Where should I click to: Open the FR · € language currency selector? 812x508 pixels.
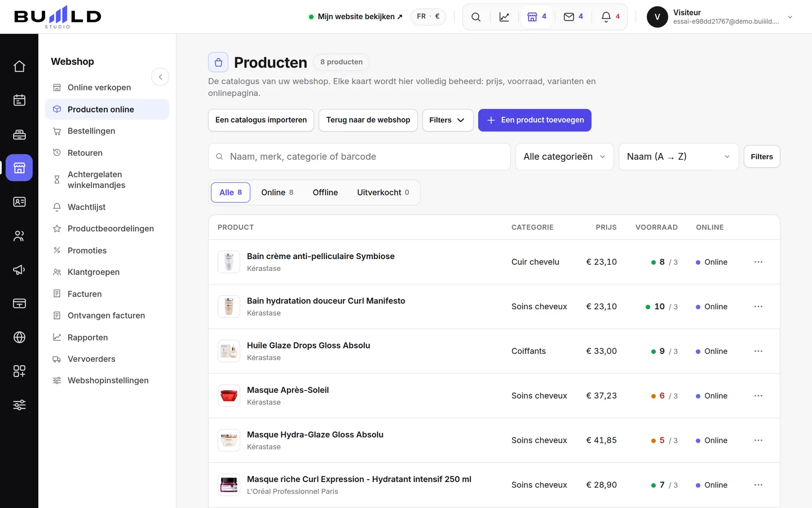(x=428, y=16)
